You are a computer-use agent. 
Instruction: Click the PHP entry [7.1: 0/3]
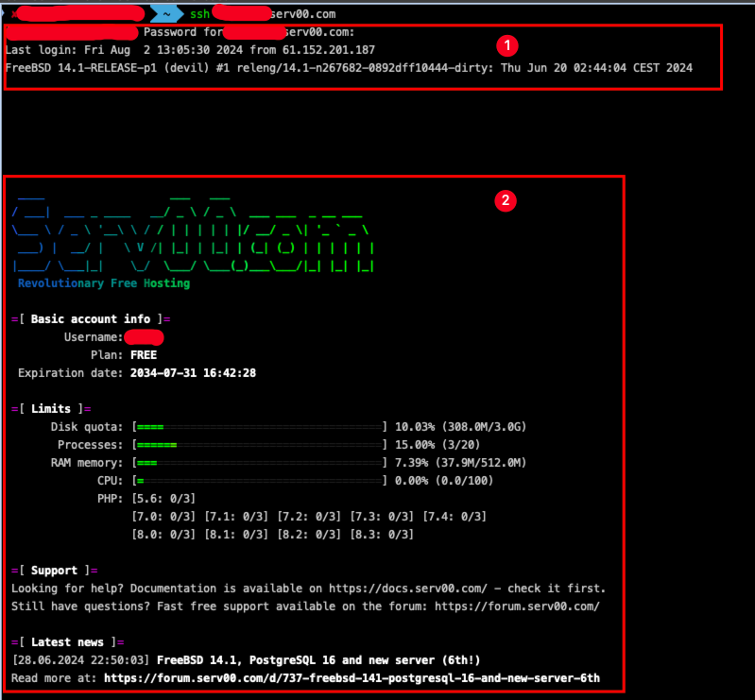point(236,517)
